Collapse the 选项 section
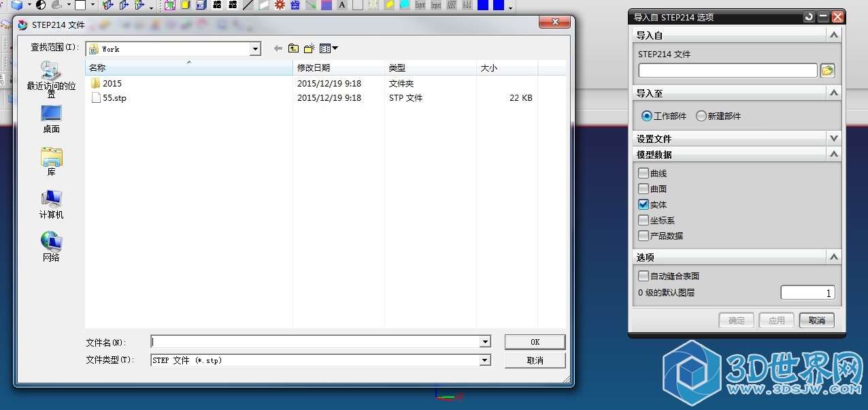This screenshot has height=410, width=868. point(833,257)
